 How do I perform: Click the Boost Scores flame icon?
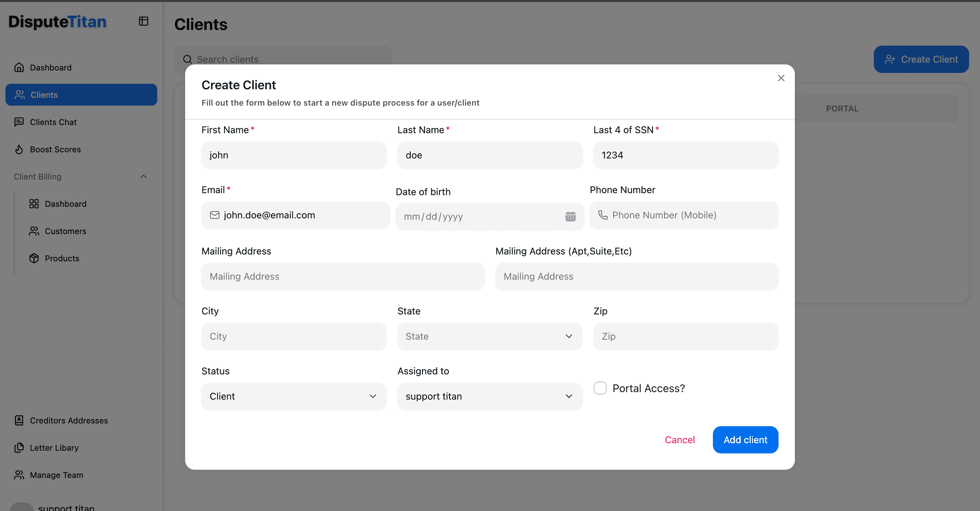tap(19, 149)
